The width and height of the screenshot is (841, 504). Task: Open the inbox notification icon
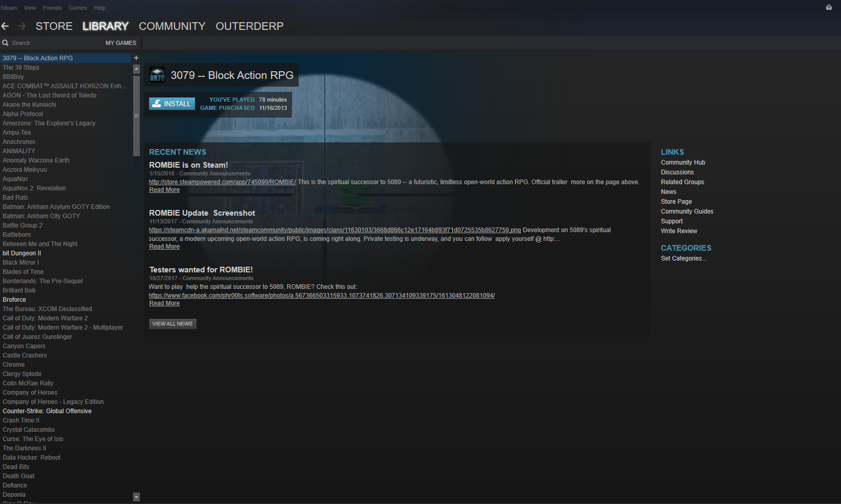(x=829, y=7)
